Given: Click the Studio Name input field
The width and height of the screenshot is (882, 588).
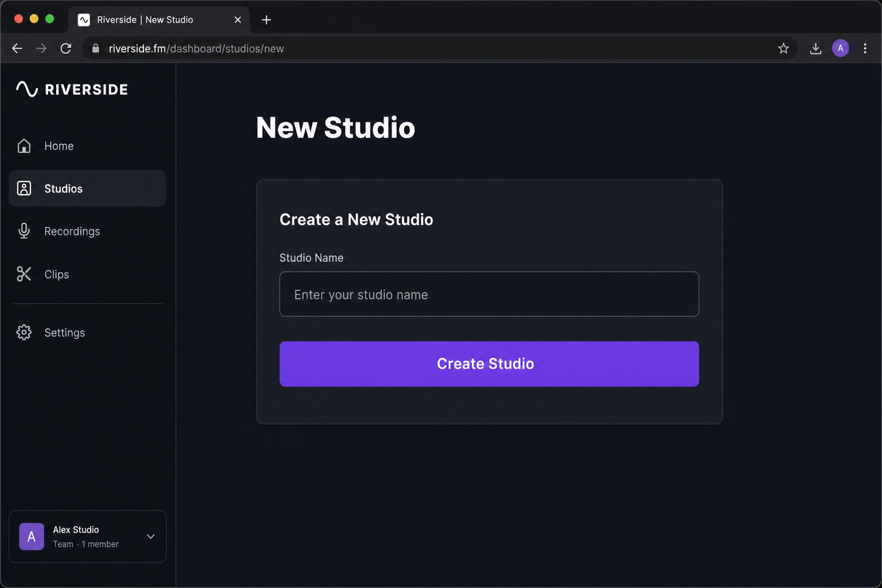Looking at the screenshot, I should click(489, 294).
